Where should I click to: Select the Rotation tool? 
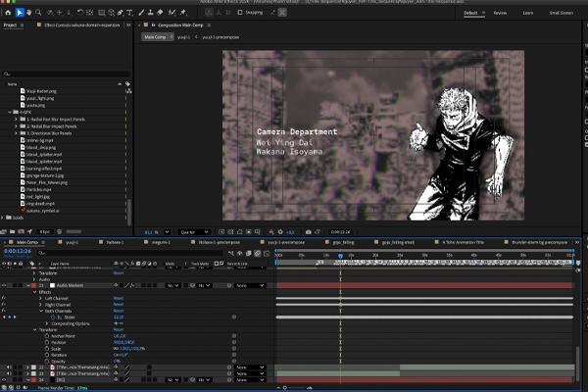(x=80, y=13)
